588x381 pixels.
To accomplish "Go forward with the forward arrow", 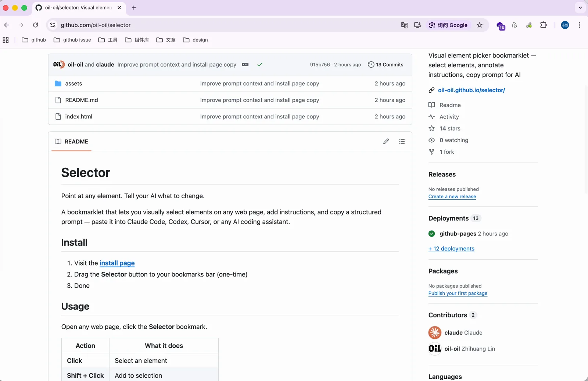I will click(21, 25).
